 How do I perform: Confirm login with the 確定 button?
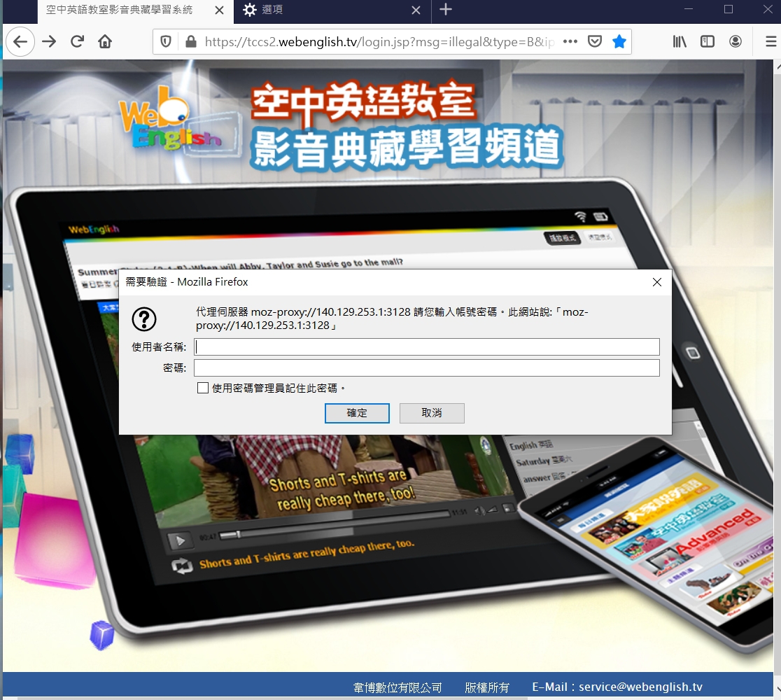[357, 413]
